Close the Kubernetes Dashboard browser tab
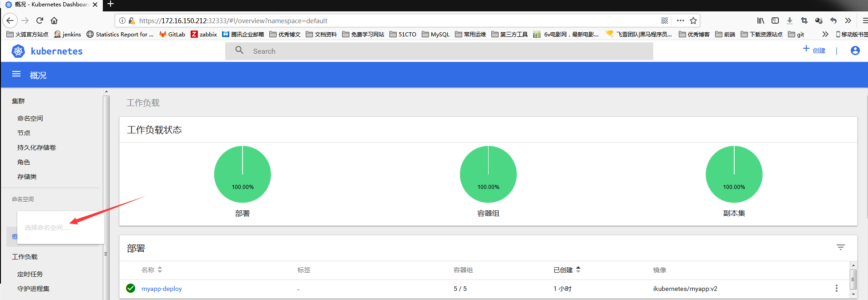The height and width of the screenshot is (300, 868). tap(95, 5)
